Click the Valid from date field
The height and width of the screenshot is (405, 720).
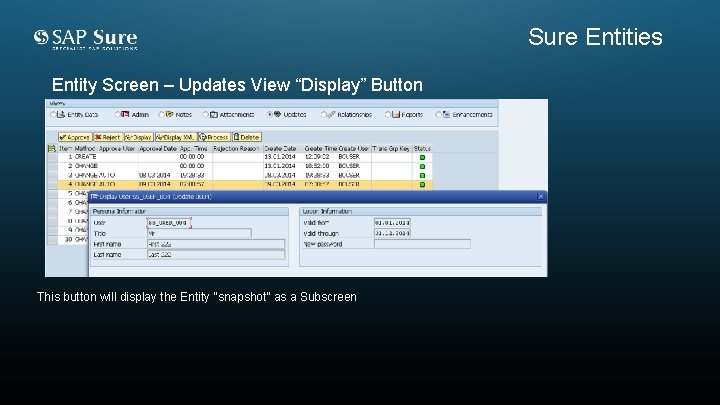pyautogui.click(x=392, y=223)
